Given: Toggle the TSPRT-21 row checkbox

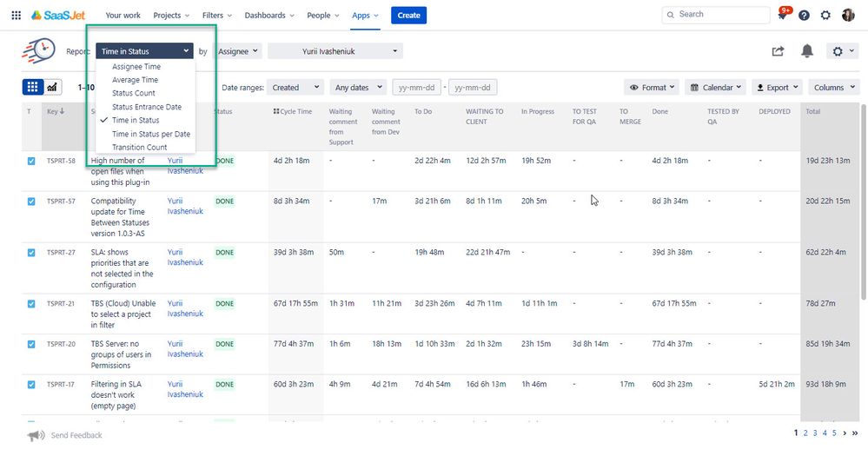Looking at the screenshot, I should click(31, 304).
